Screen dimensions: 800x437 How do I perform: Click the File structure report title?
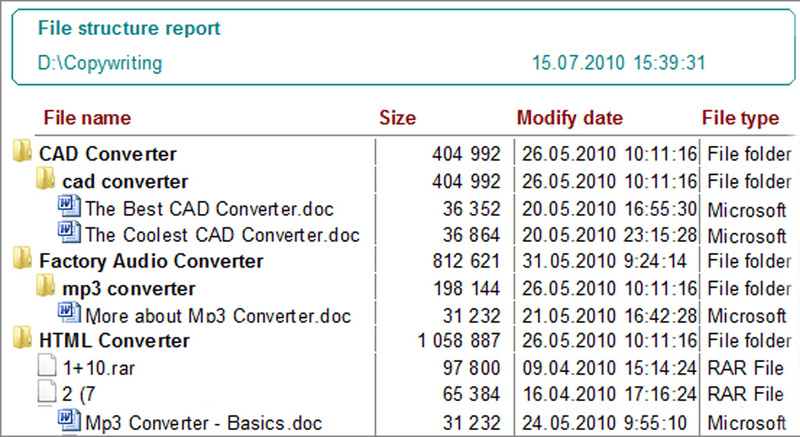[129, 28]
